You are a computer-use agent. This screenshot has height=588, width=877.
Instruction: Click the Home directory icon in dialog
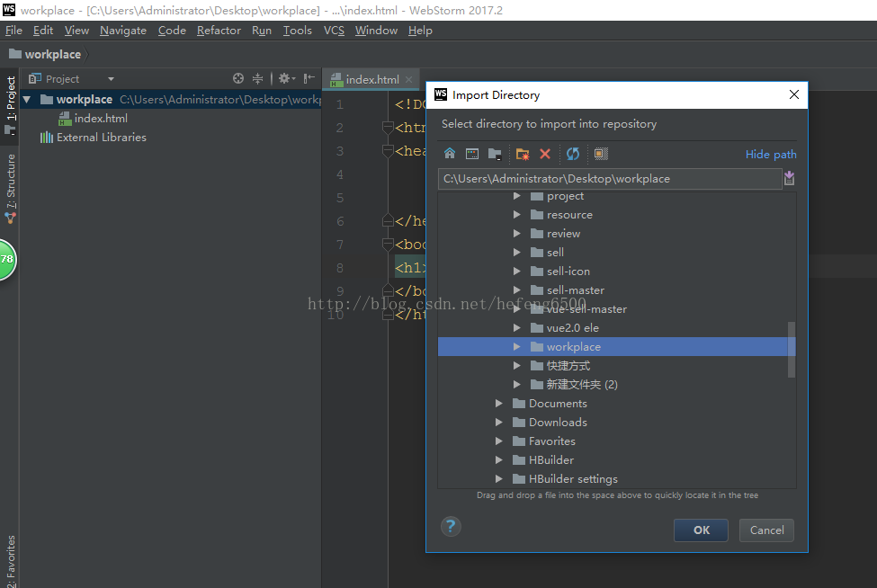[450, 154]
